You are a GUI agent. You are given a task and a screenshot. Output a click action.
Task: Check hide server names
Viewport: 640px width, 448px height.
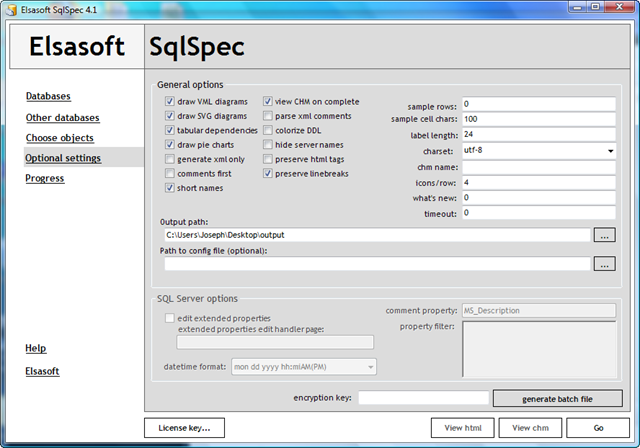(268, 144)
